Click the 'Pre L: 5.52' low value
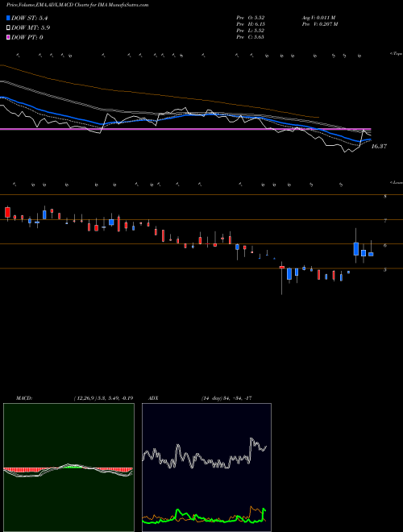 251,31
